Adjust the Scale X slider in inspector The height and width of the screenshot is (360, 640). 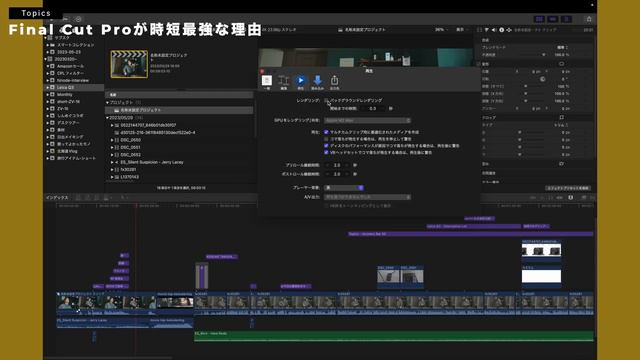coord(527,93)
